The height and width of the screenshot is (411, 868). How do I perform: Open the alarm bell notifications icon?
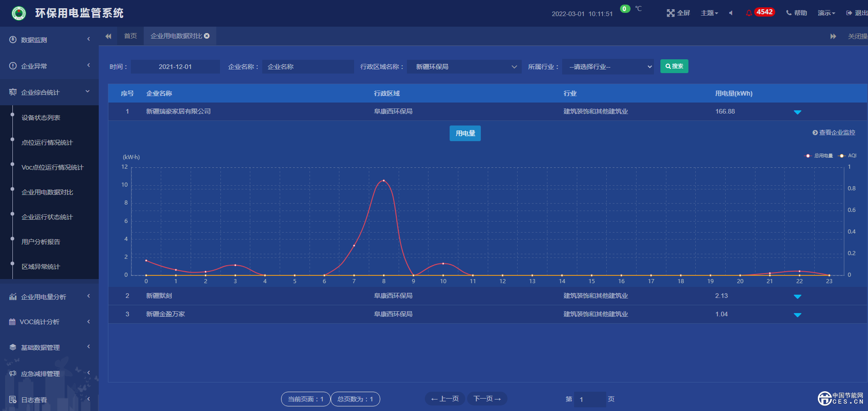click(749, 13)
